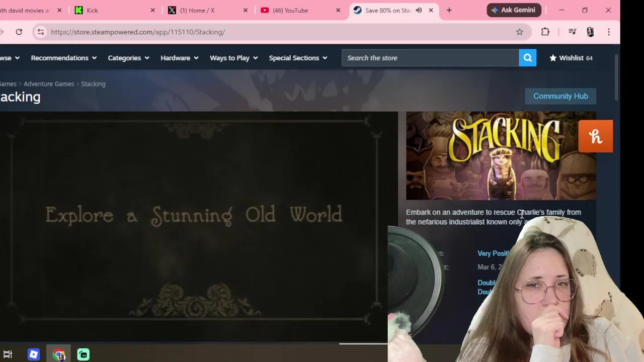Open the Community Hub
The width and height of the screenshot is (644, 362).
tap(560, 96)
